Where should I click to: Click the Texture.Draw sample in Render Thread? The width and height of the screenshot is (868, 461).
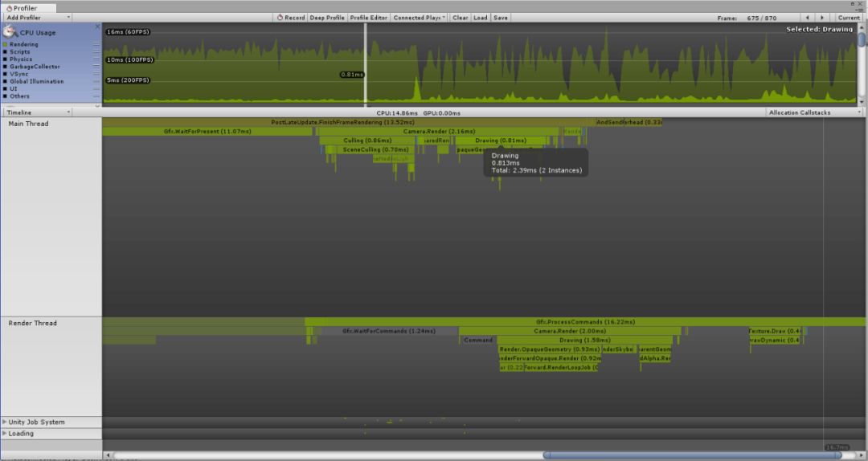pos(775,331)
